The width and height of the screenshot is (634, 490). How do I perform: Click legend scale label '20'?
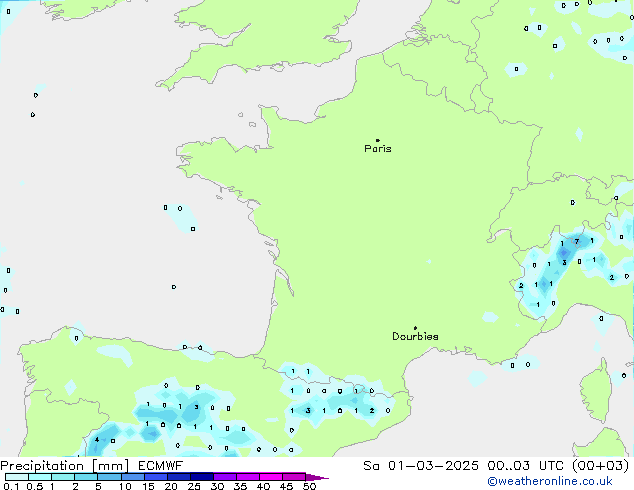pos(171,486)
